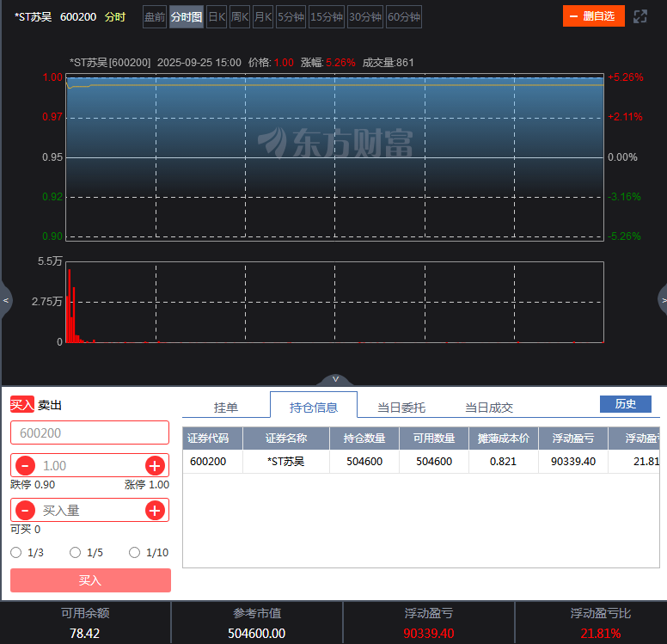Select the 买入 buy mode tab
This screenshot has height=644, width=667.
(22, 404)
